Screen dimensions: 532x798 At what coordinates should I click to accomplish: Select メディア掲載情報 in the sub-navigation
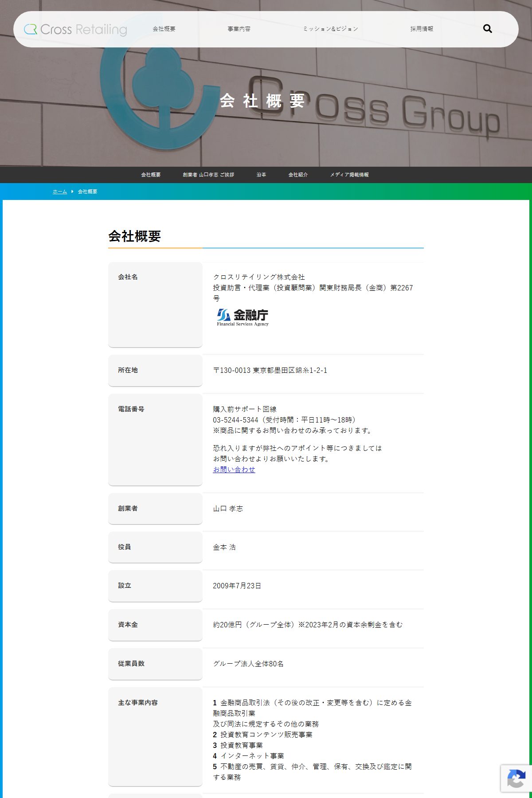tap(349, 175)
